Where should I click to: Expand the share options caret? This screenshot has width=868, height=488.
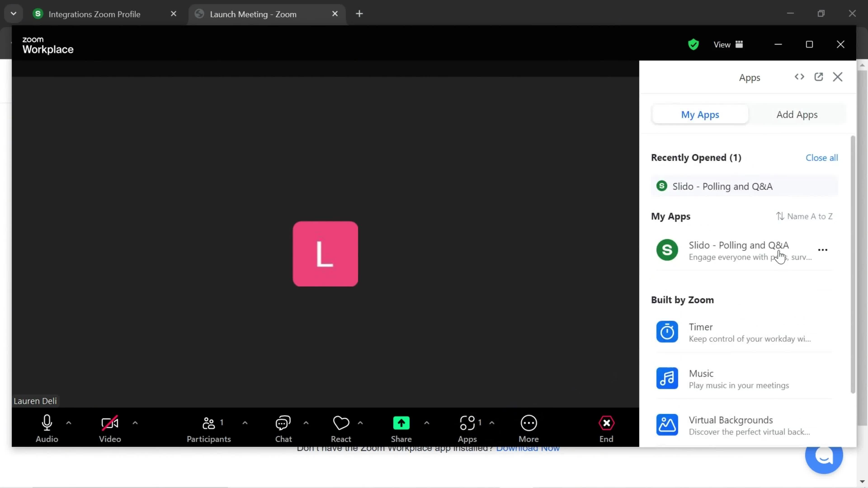[x=427, y=423]
